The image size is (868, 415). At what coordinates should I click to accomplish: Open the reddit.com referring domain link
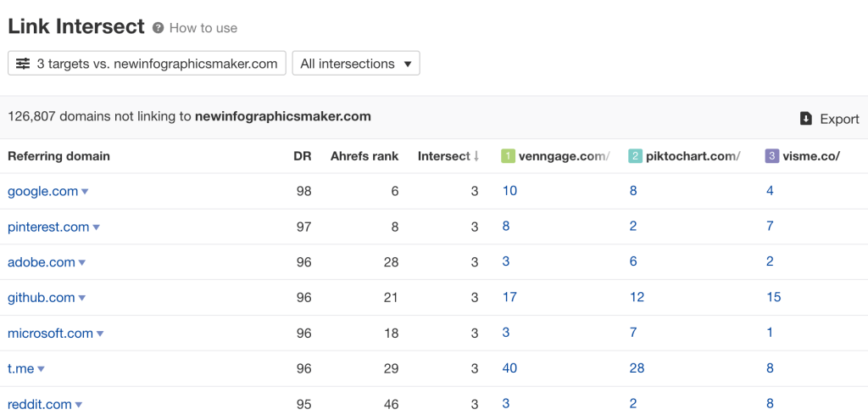click(x=39, y=405)
